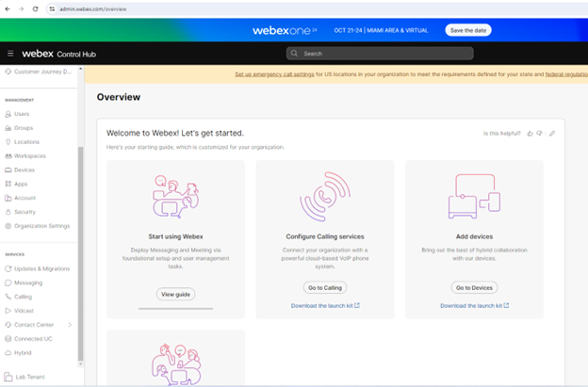Click the webexone banner logo

tap(285, 30)
